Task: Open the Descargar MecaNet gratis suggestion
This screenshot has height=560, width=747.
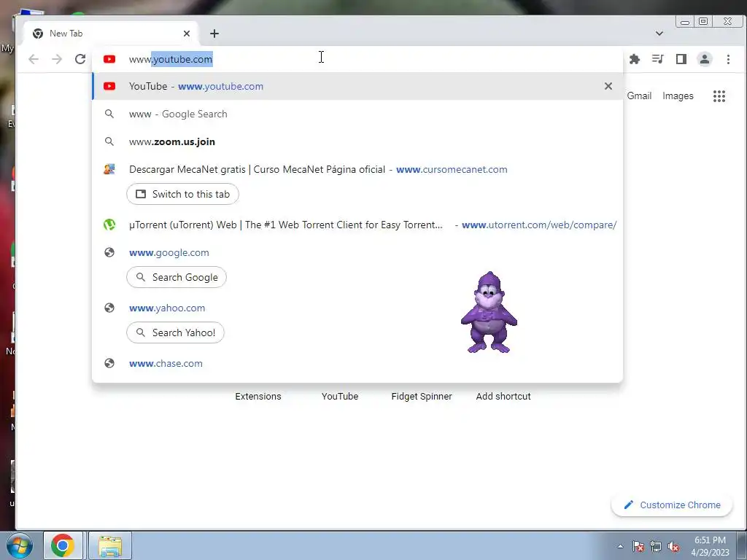Action: pyautogui.click(x=357, y=169)
